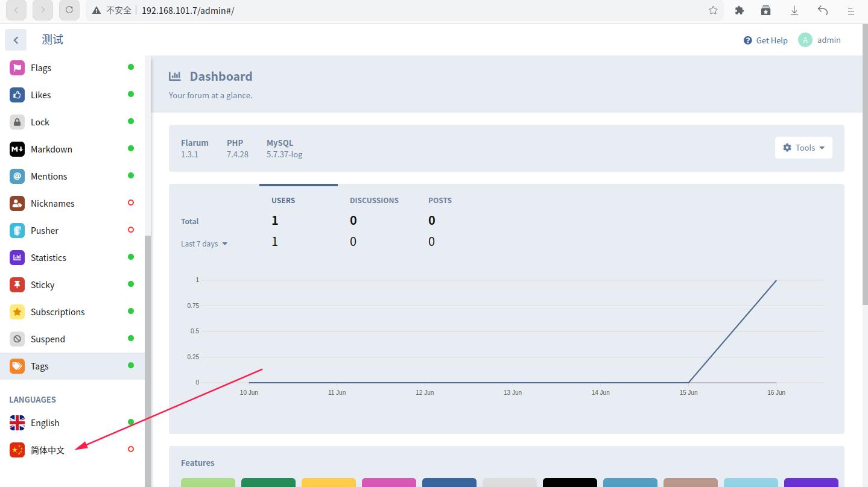Open the Tags extension page
868x487 pixels.
(x=40, y=366)
